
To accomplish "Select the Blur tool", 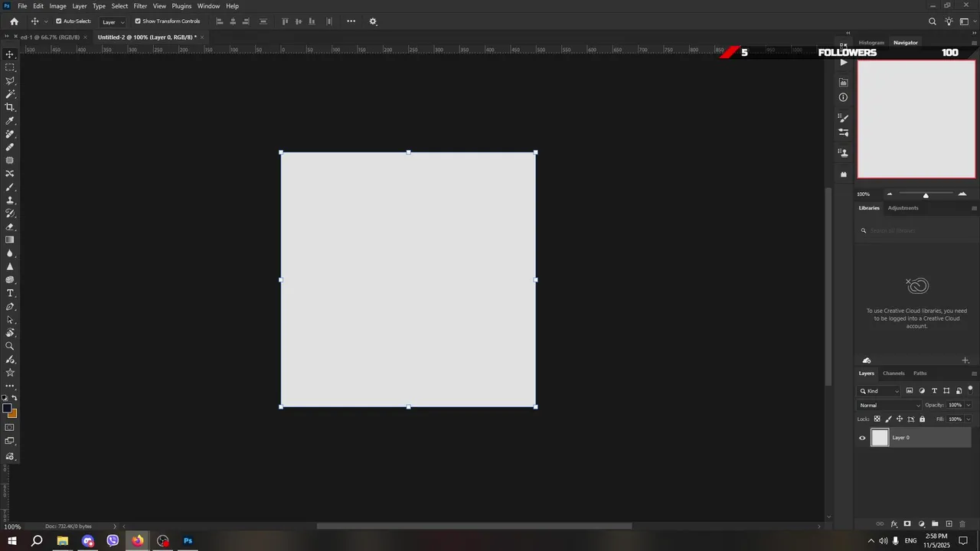I will click(x=10, y=253).
